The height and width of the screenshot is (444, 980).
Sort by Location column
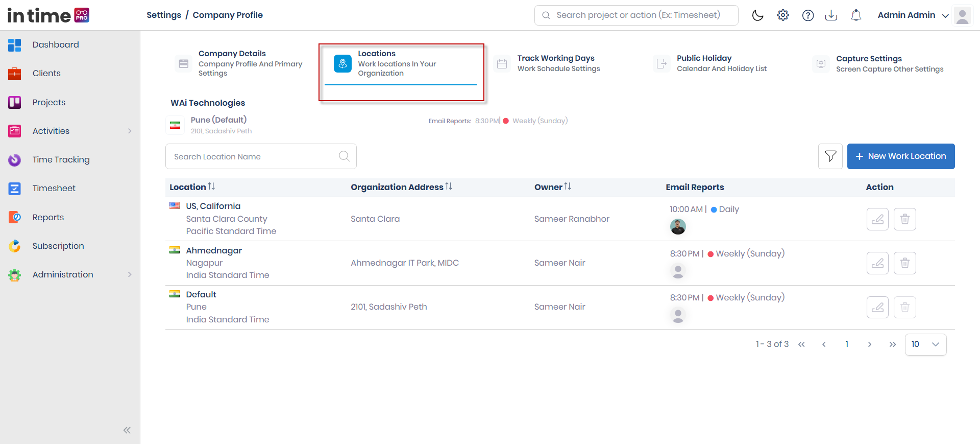tap(211, 186)
